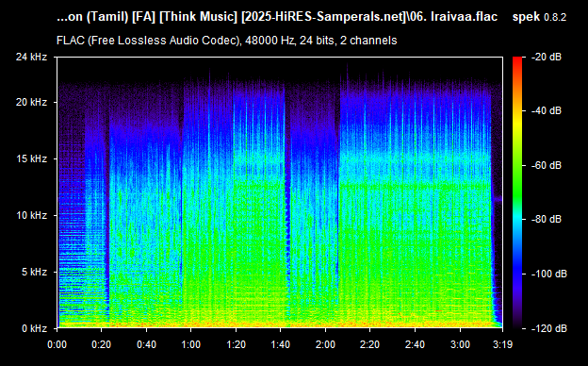Click the 0 kHz frequency axis label
The width and height of the screenshot is (588, 366).
[34, 328]
